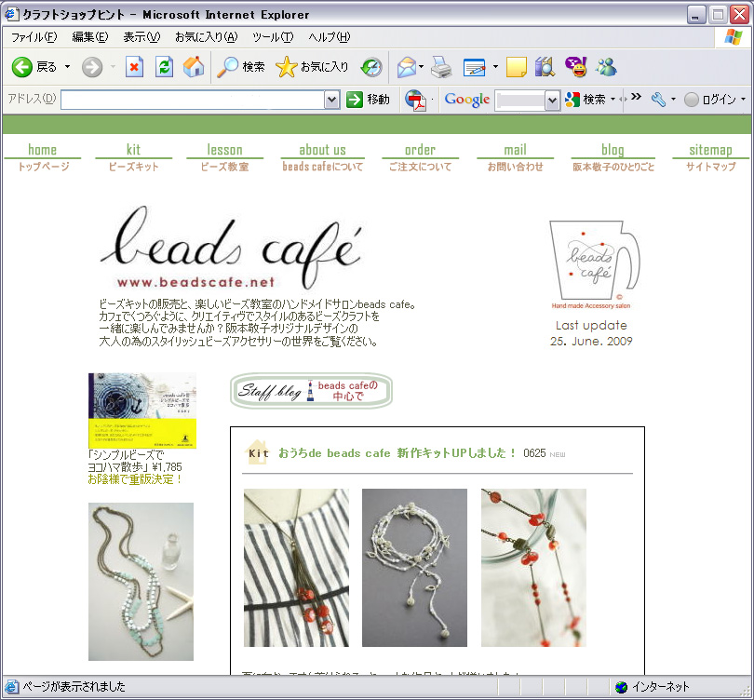The image size is (754, 700).
Task: Click status bar page icon
Action: point(11,687)
